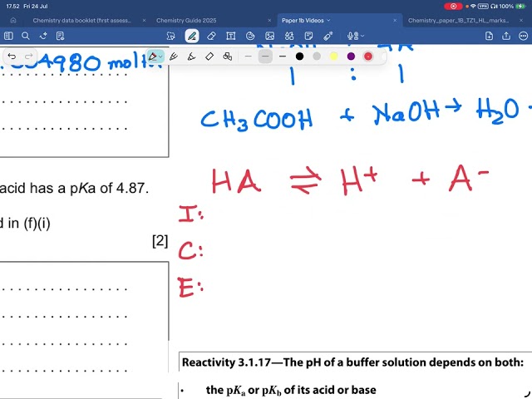Tap the screen recording indicator in status bar
The image size is (532, 399).
[453, 6]
